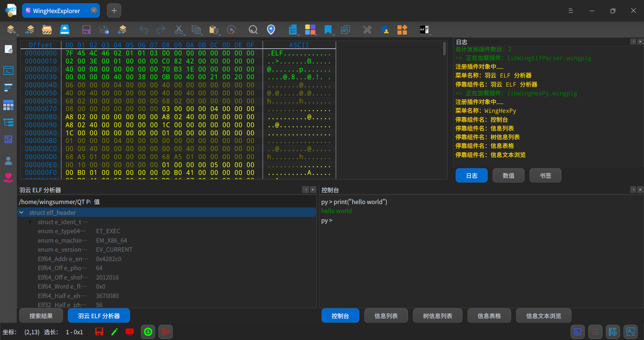Click the 搜索结果 button
The height and width of the screenshot is (340, 644).
(41, 316)
